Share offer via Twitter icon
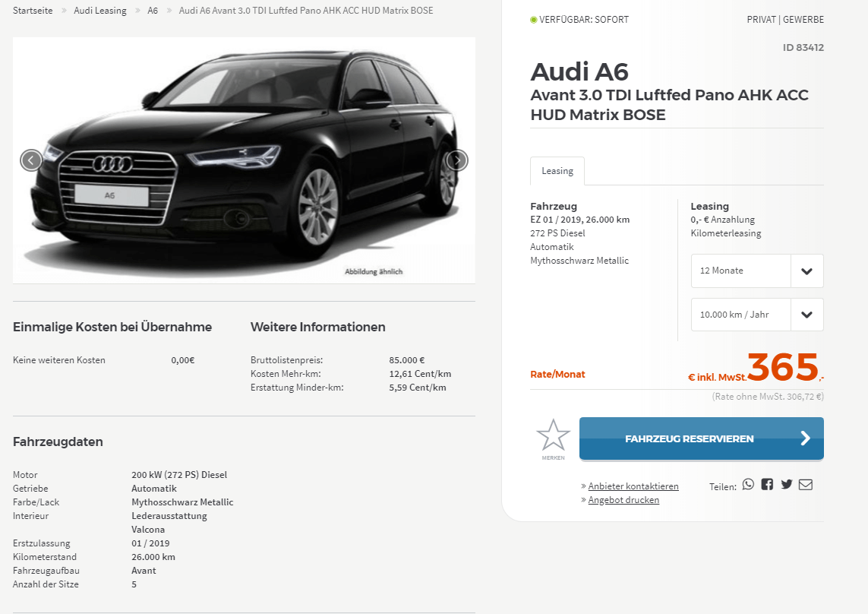868x614 pixels. point(787,485)
